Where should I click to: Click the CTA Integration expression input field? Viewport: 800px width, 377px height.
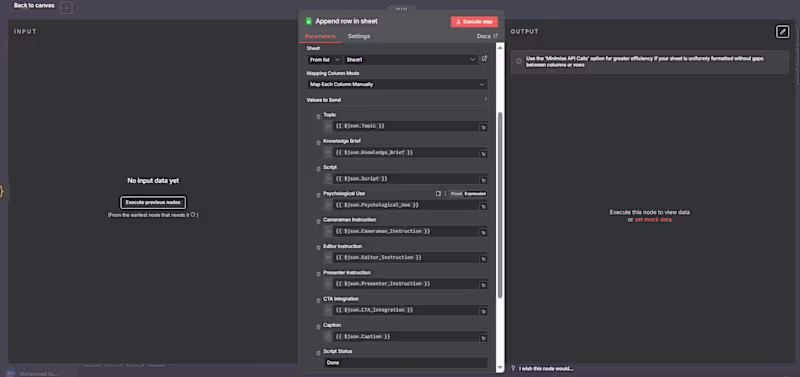click(406, 310)
